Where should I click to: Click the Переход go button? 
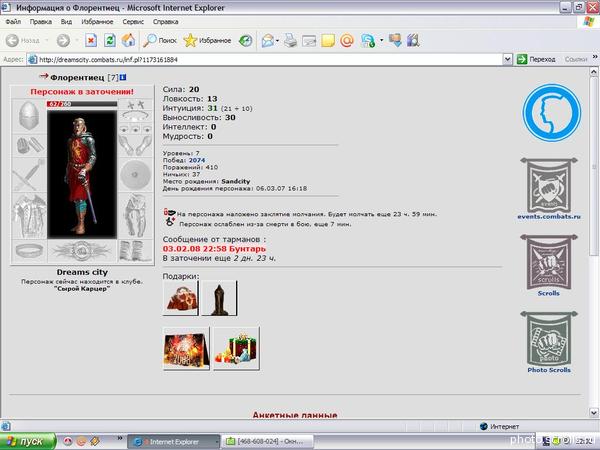(536, 59)
